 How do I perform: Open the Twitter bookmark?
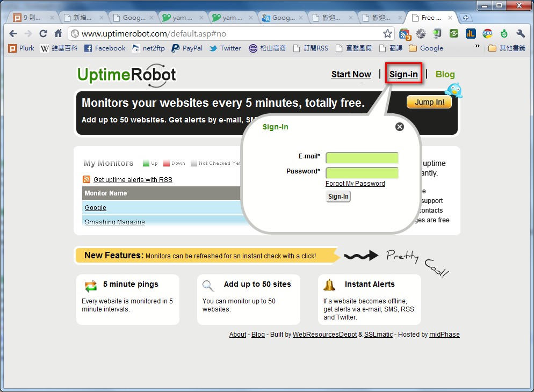point(225,48)
